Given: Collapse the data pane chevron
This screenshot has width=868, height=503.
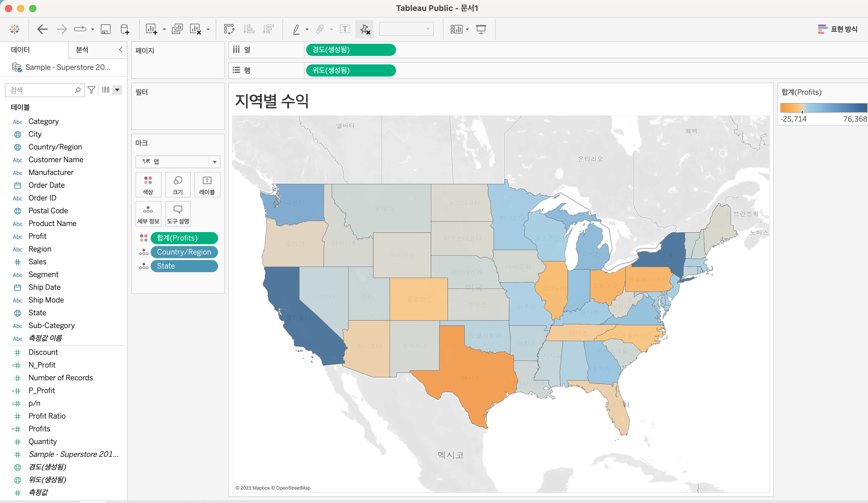Looking at the screenshot, I should click(x=121, y=50).
